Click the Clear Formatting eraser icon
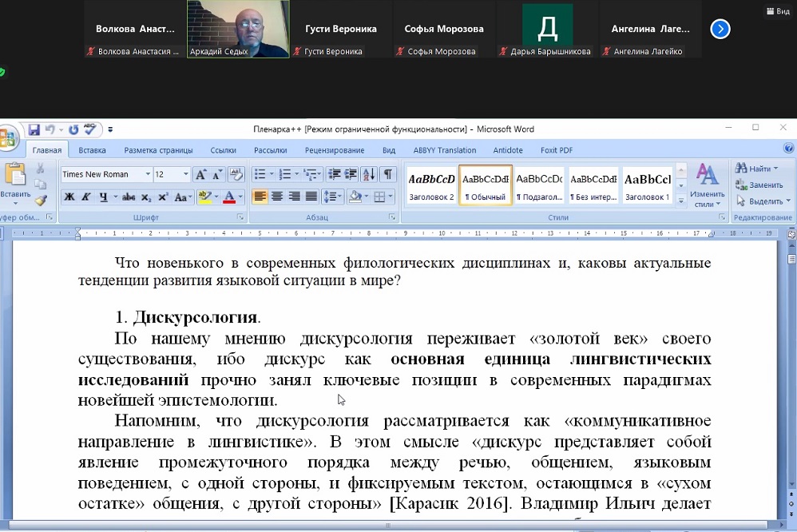The width and height of the screenshot is (797, 532). click(x=236, y=174)
